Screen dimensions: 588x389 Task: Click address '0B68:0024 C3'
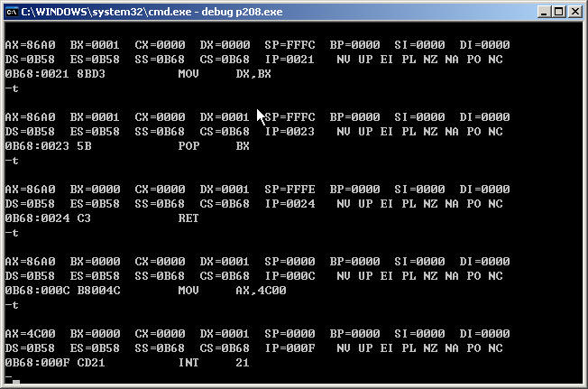click(48, 218)
